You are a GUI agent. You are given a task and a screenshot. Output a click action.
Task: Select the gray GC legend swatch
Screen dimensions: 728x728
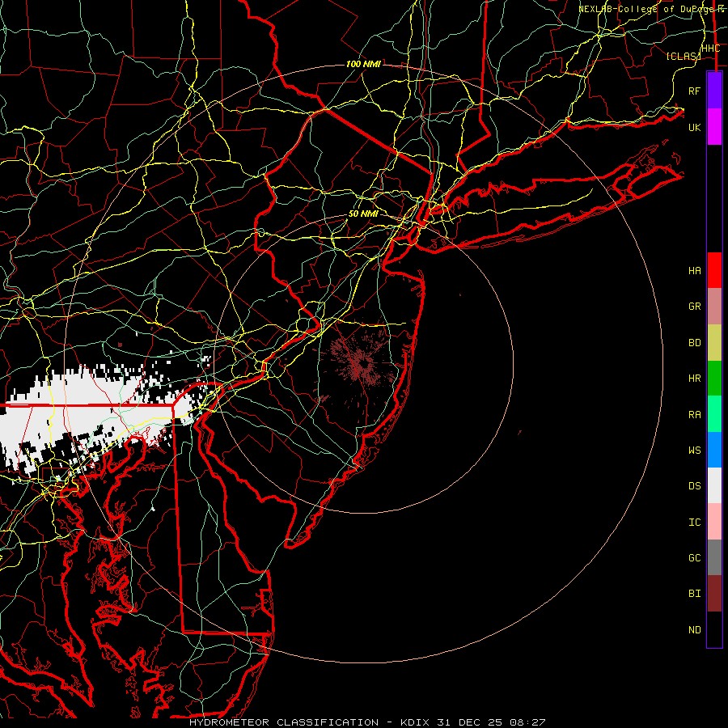coord(714,557)
